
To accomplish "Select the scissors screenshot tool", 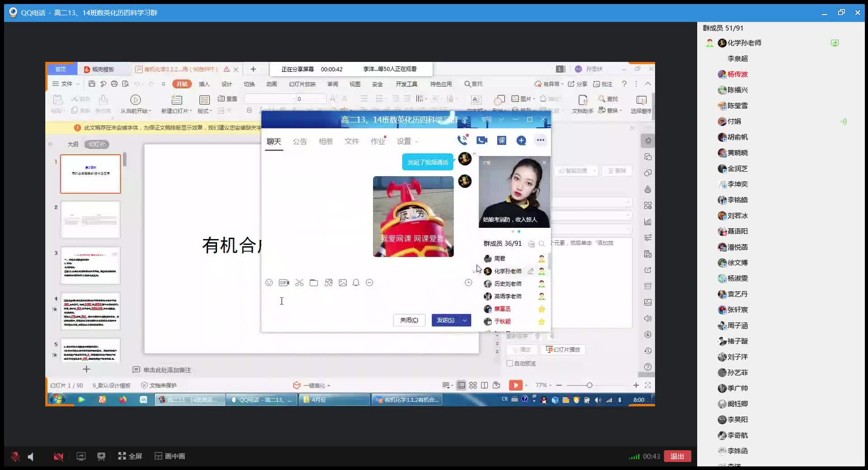I will [x=299, y=283].
